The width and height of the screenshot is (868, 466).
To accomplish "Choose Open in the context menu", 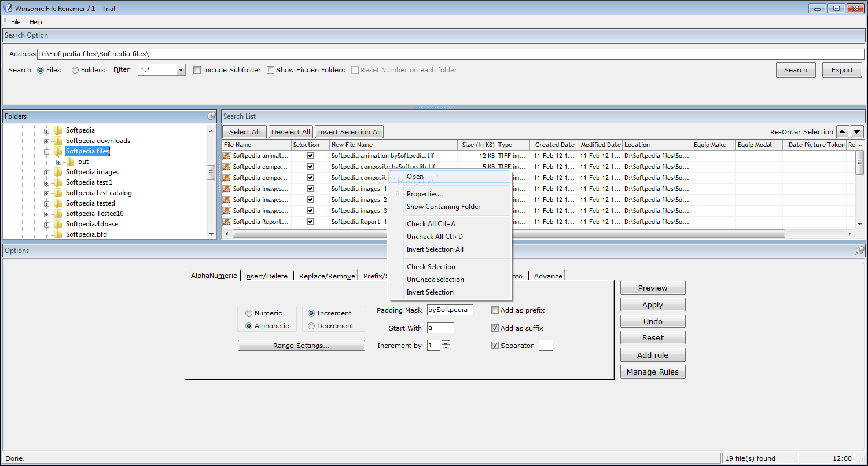I will pyautogui.click(x=449, y=177).
